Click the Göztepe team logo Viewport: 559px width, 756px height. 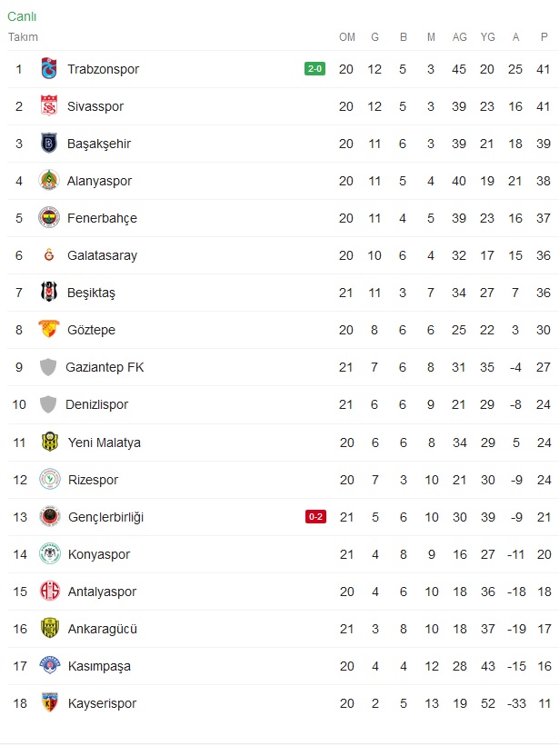click(x=49, y=329)
